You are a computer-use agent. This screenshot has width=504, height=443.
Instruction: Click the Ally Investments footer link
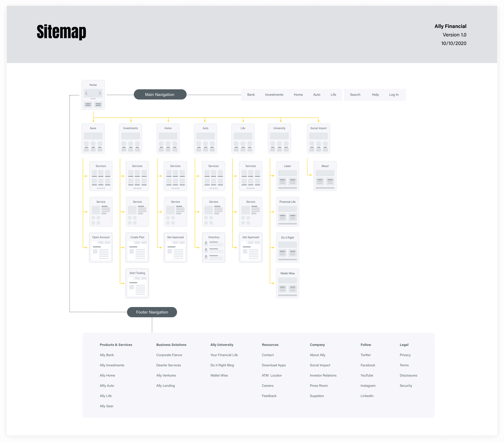pos(112,365)
